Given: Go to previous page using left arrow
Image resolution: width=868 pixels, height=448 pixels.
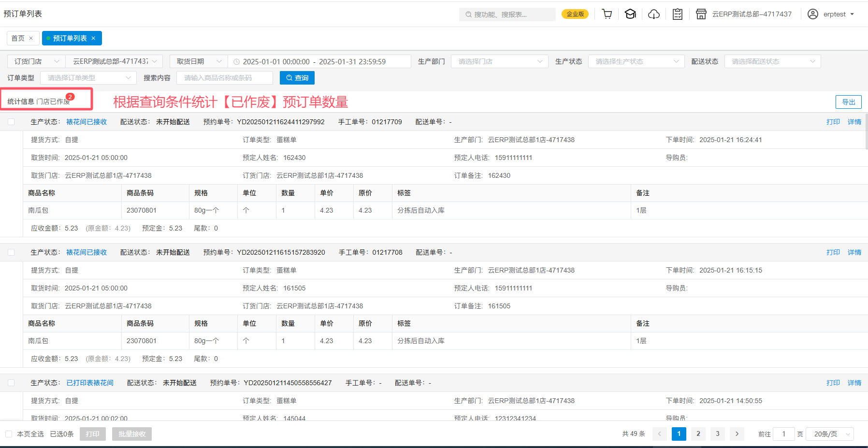Looking at the screenshot, I should tap(660, 434).
